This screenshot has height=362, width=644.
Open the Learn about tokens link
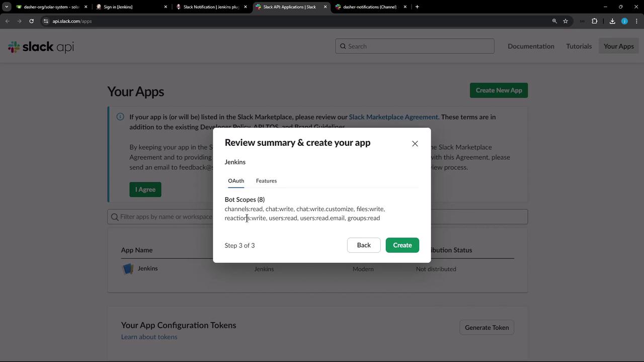[x=149, y=337]
